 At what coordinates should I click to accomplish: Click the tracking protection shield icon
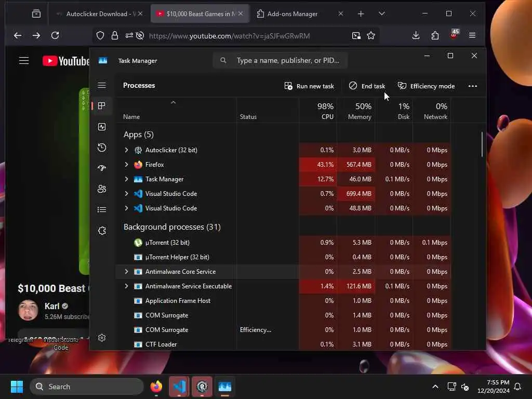coord(100,36)
